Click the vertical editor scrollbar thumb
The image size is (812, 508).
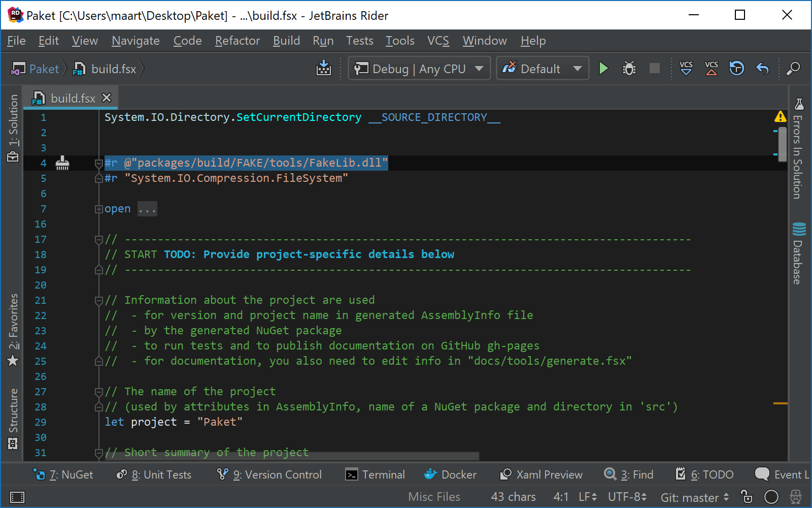pos(783,144)
